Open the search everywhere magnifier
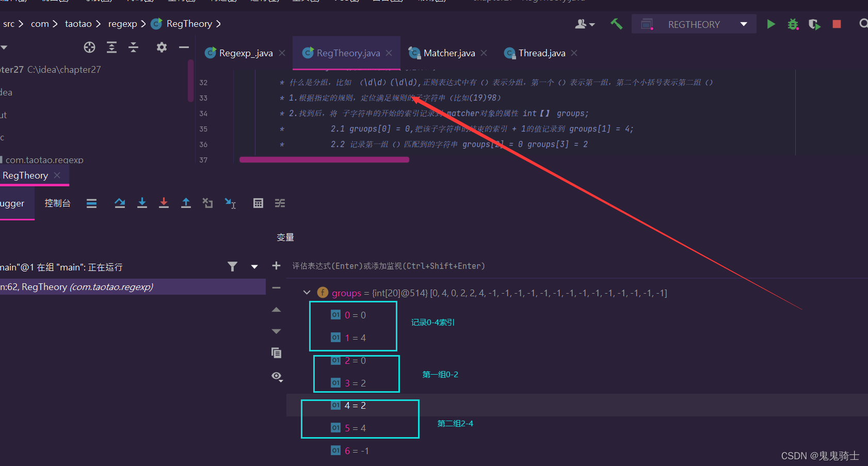 [x=863, y=24]
